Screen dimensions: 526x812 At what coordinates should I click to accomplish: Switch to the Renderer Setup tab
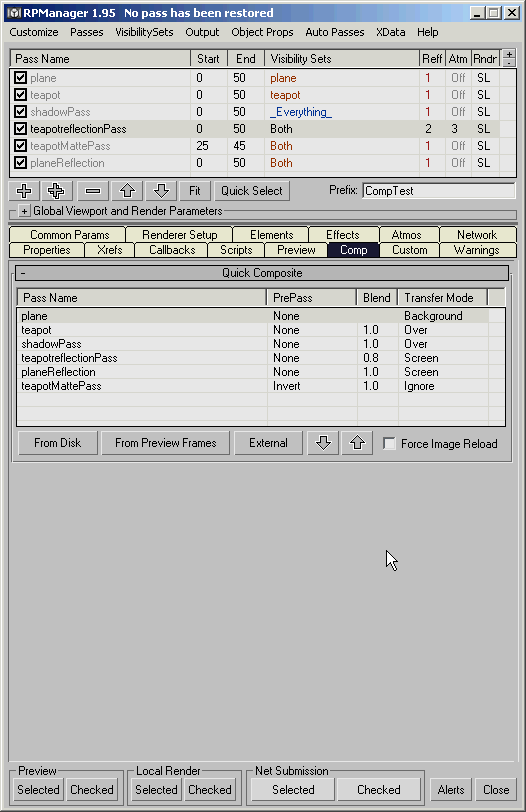pyautogui.click(x=179, y=235)
